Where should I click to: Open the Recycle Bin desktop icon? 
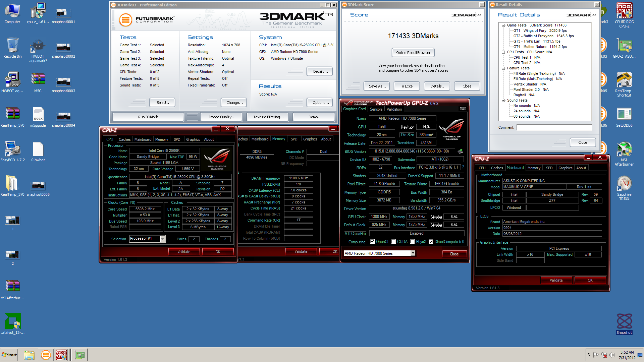(x=12, y=48)
